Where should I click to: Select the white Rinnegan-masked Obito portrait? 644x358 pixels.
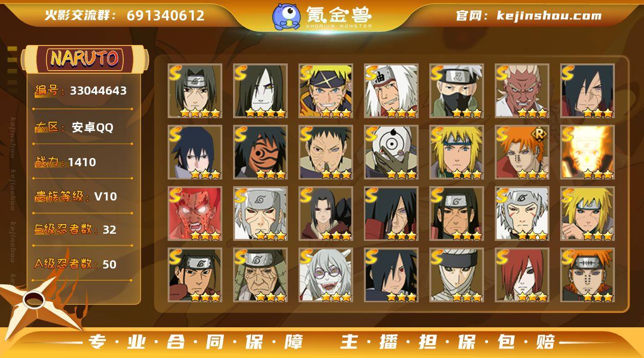tap(391, 152)
